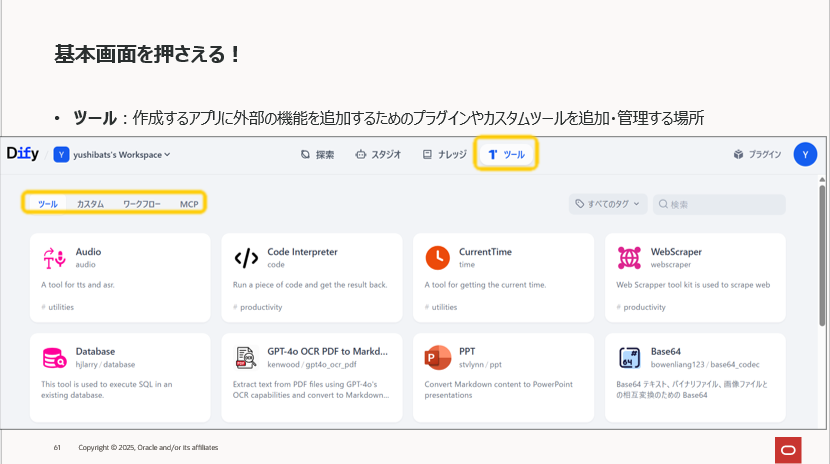This screenshot has width=830, height=464.
Task: Click 'A tool for getting the current time.'
Action: tap(485, 285)
